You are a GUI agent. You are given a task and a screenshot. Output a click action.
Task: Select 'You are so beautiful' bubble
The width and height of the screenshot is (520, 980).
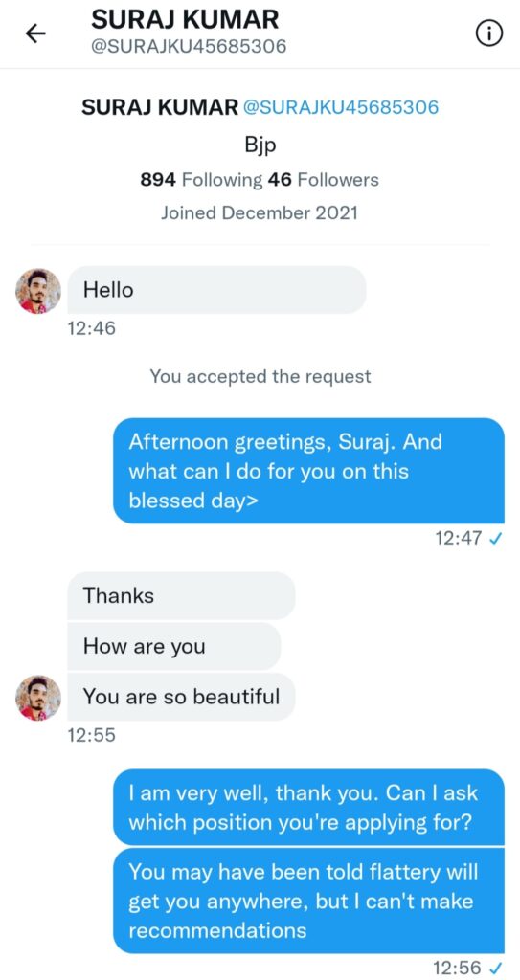point(181,697)
